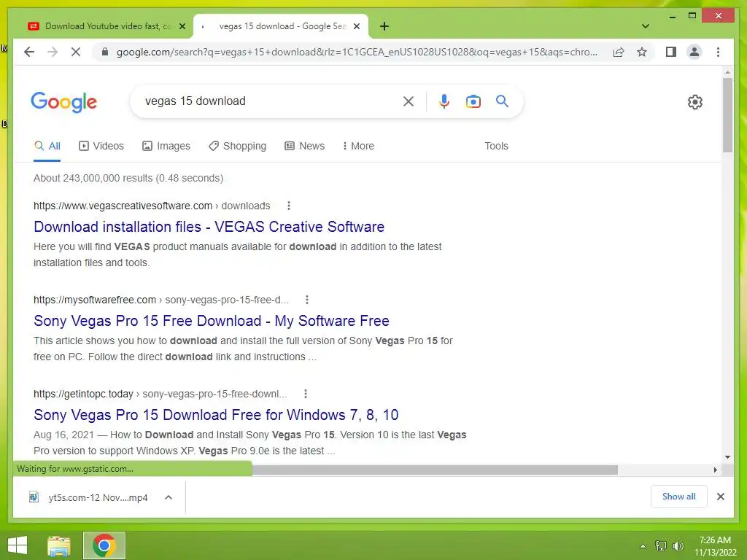Click the scroll-down arrow
Screen dimensions: 747x560
coord(727,457)
